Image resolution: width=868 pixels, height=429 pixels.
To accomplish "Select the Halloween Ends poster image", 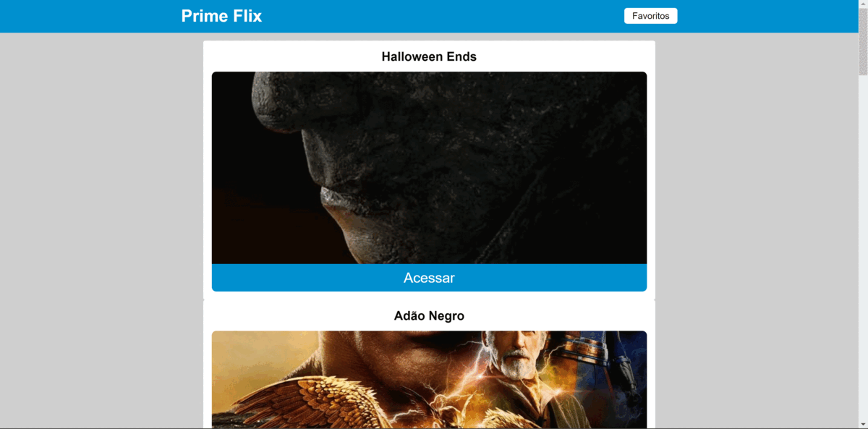I will pos(429,168).
